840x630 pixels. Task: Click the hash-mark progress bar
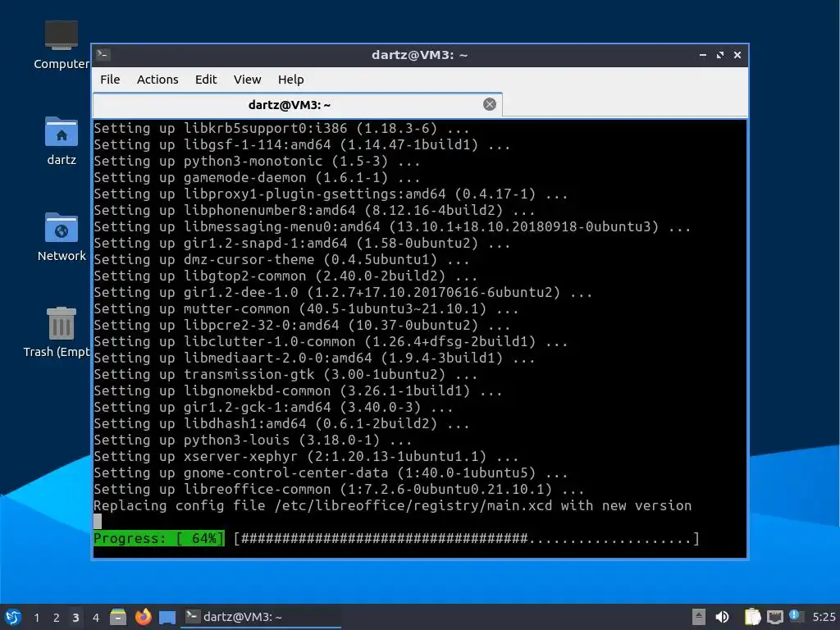pos(467,538)
